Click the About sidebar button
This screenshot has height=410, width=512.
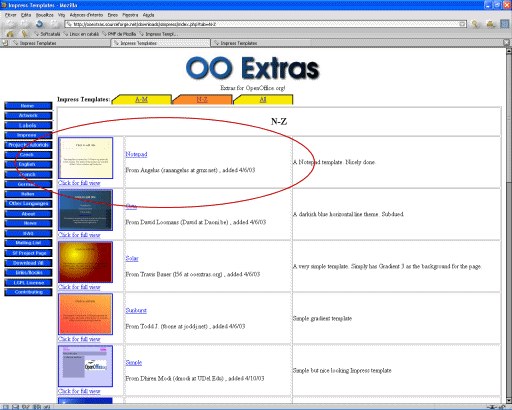pos(28,214)
